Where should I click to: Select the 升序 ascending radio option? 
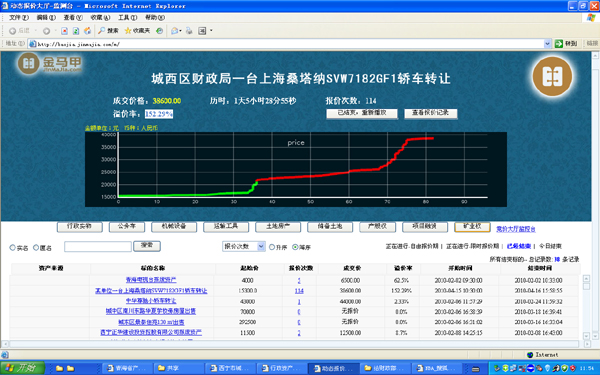pyautogui.click(x=272, y=247)
